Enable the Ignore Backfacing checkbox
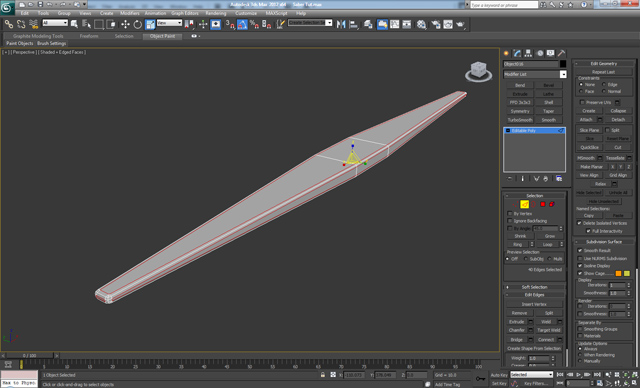The image size is (640, 388). 510,221
